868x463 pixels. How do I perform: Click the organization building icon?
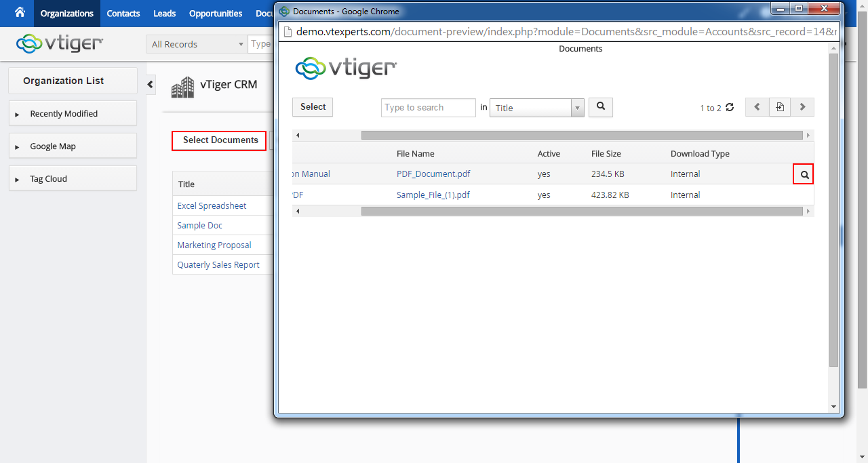click(182, 87)
